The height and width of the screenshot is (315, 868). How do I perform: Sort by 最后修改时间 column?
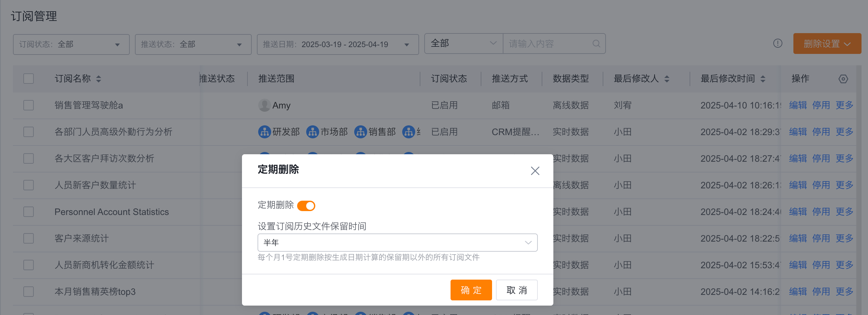(763, 79)
